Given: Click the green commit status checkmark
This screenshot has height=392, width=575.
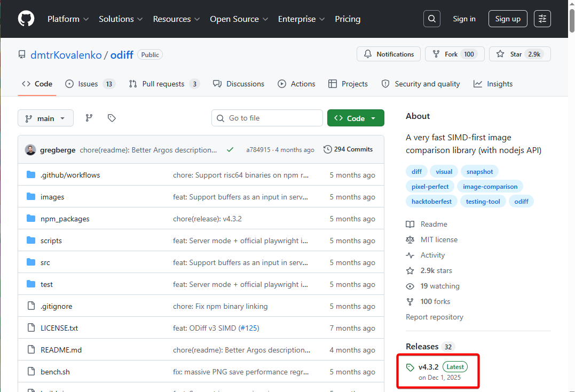Looking at the screenshot, I should [x=230, y=150].
